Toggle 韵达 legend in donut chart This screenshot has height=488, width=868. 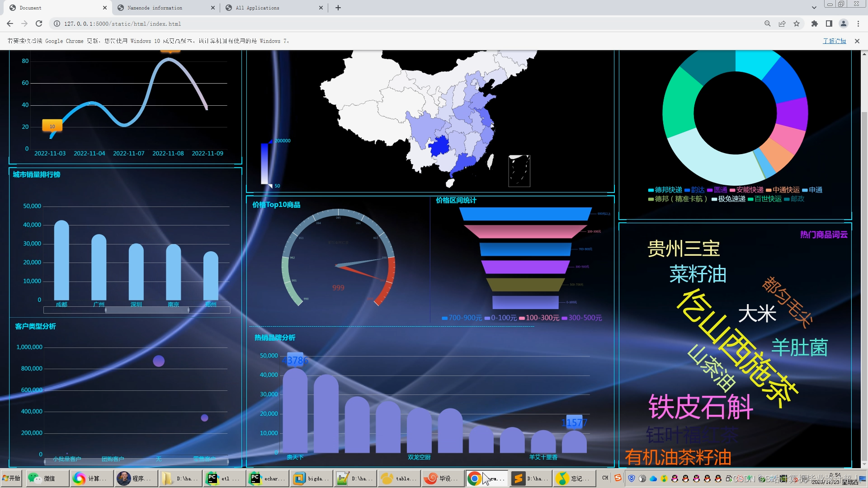point(694,190)
